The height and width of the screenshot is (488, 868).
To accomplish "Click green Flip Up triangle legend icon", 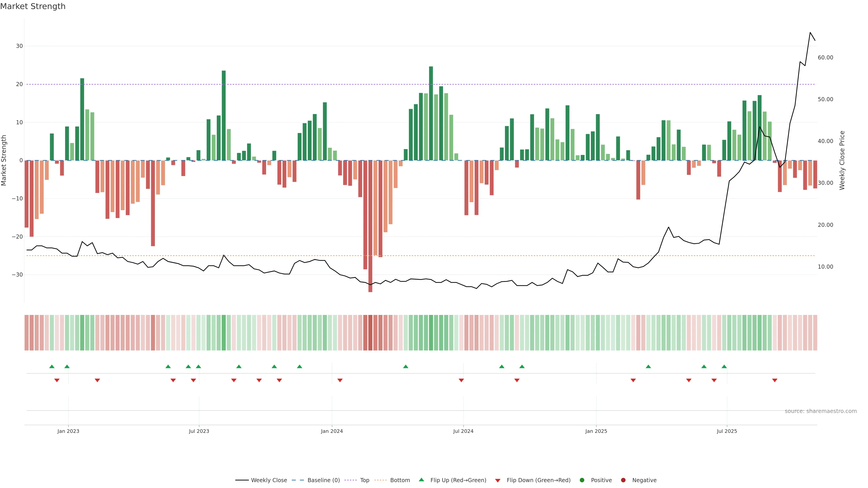I will [x=421, y=480].
